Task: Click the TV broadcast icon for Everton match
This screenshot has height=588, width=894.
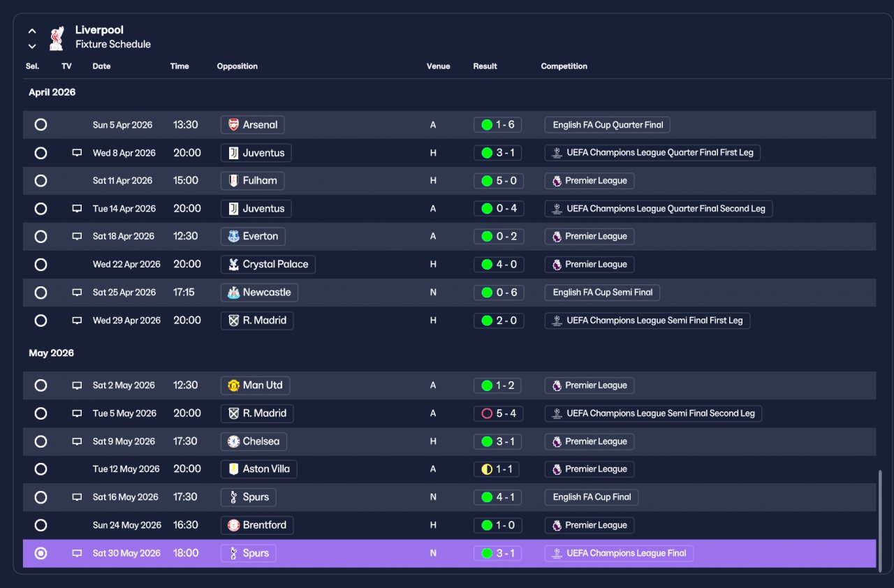Action: coord(77,236)
